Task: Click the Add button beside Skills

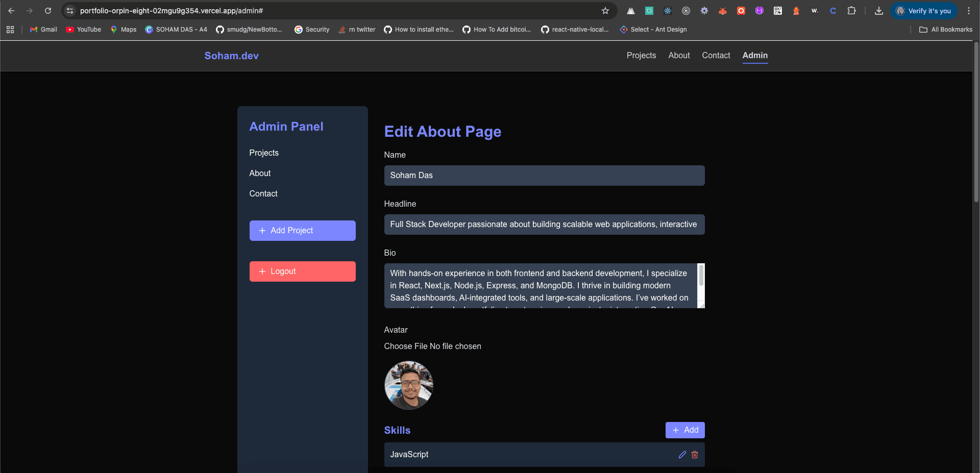Action: coord(685,430)
